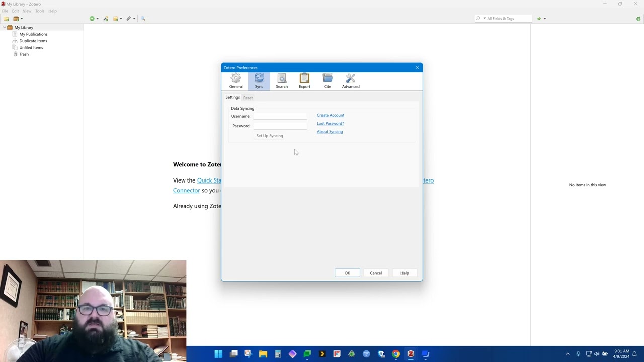The height and width of the screenshot is (362, 644).
Task: Click the green New Item icon
Action: click(92, 19)
